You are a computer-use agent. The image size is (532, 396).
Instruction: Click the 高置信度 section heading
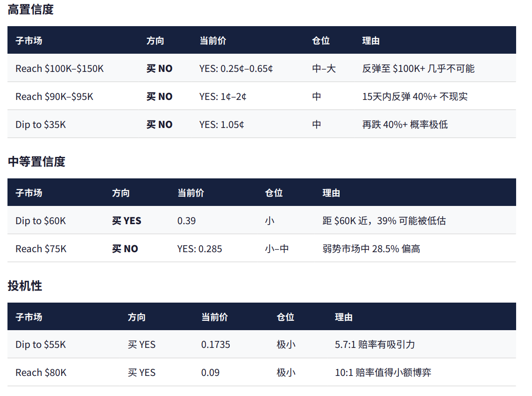point(31,10)
